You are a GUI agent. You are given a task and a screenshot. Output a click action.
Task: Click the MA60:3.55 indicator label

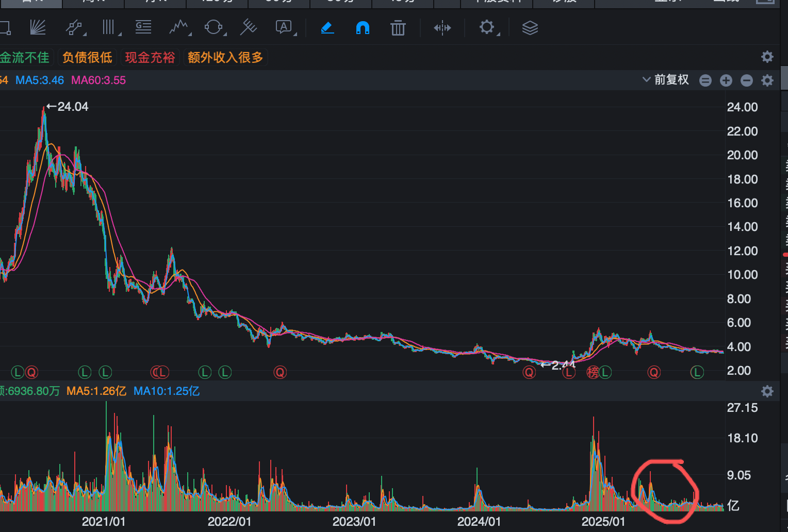(x=98, y=80)
